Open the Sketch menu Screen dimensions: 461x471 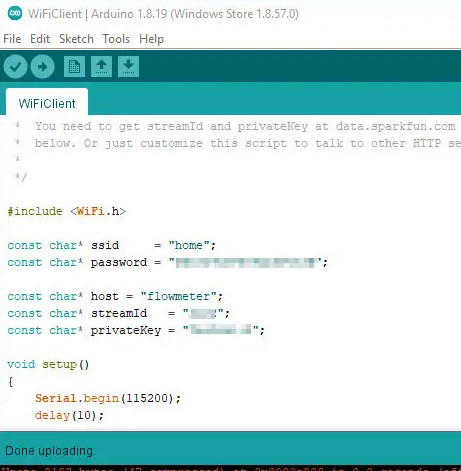(x=76, y=39)
